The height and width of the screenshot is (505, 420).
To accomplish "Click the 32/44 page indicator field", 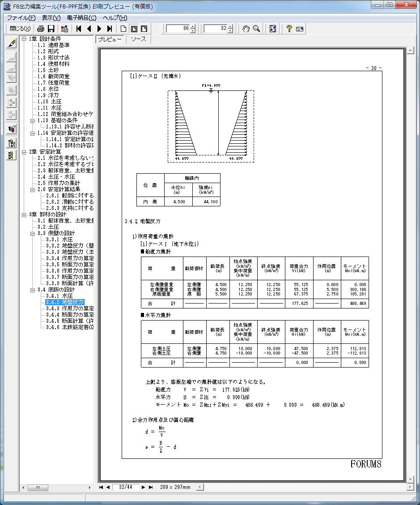I will coord(126,487).
